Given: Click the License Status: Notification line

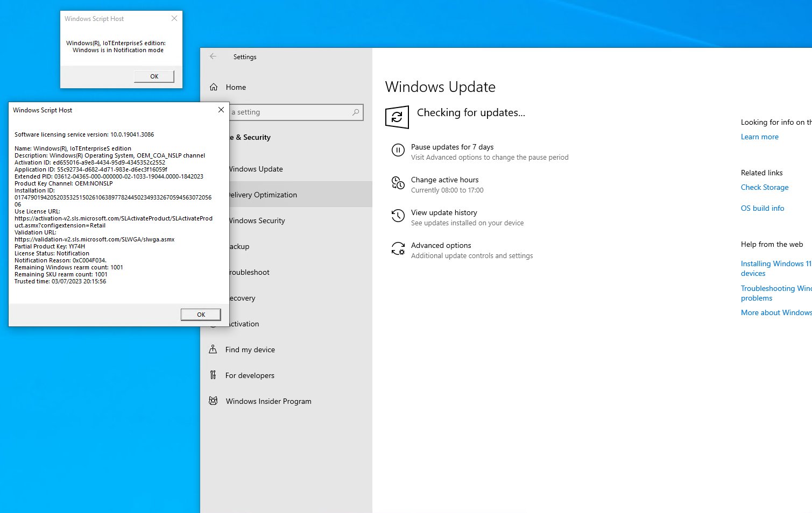Looking at the screenshot, I should click(52, 253).
